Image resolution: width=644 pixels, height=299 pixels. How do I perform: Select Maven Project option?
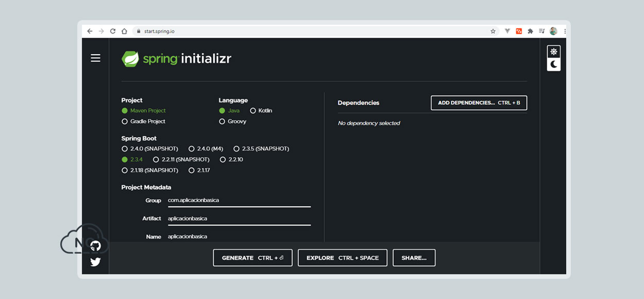coord(144,111)
